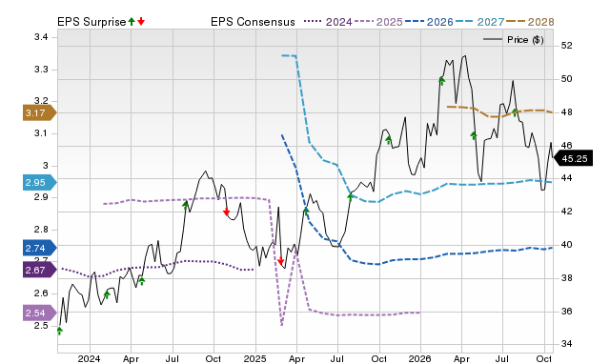Click the red surprise arrow after October 2024
Screen dimensions: 610x364
click(x=227, y=212)
